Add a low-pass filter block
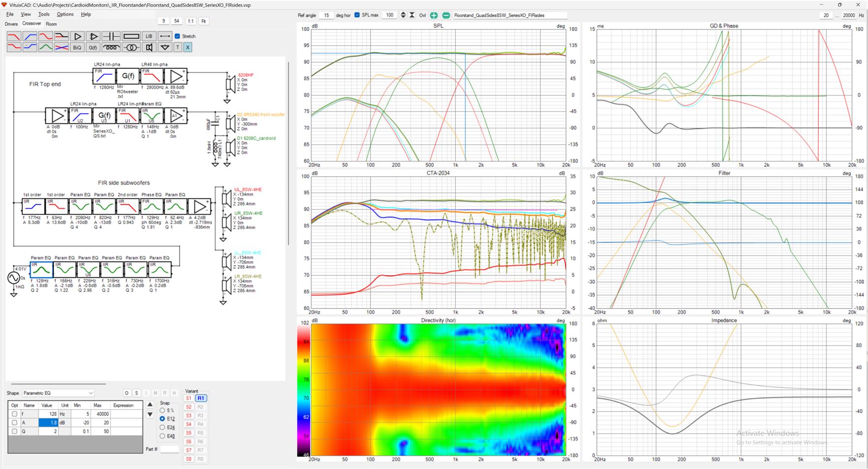 14,36
